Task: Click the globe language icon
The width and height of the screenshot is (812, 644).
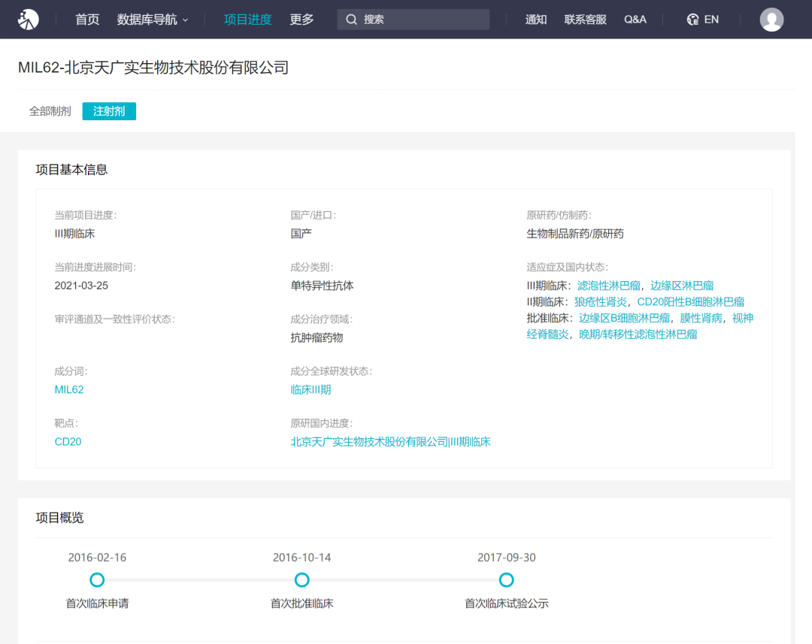Action: (x=692, y=20)
